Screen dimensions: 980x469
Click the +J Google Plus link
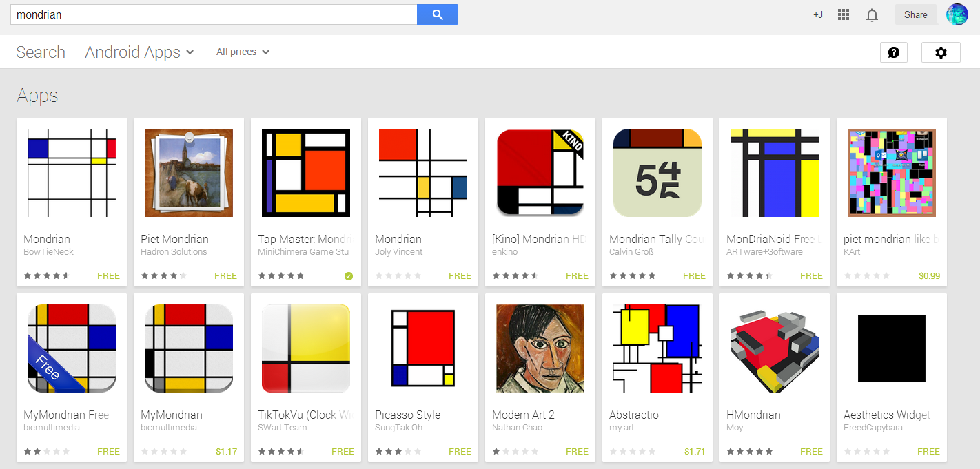[817, 14]
